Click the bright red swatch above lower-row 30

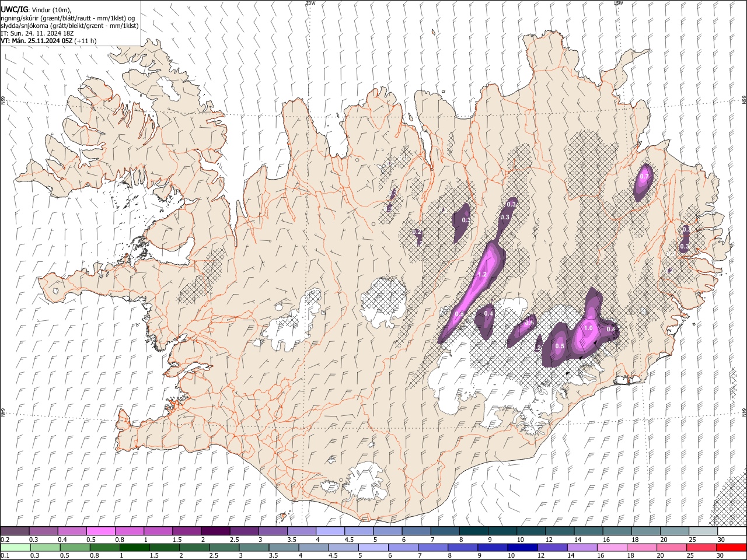(732, 547)
